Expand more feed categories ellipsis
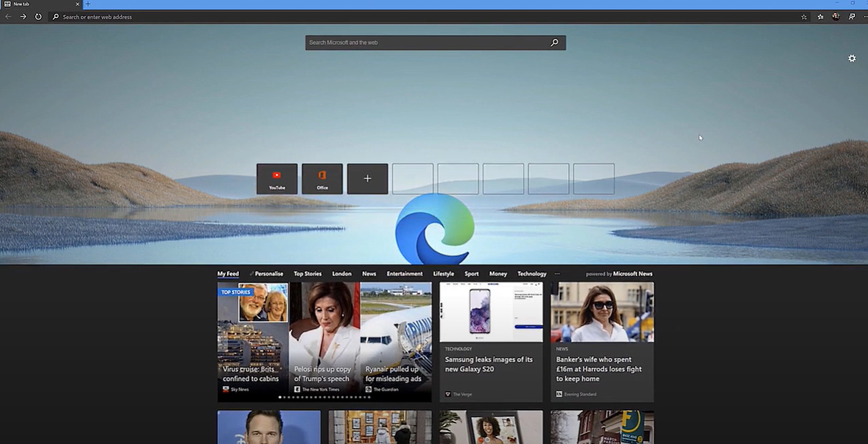 point(557,274)
